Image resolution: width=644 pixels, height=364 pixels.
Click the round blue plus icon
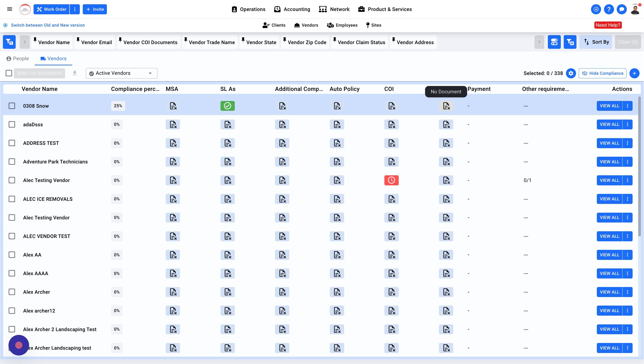pyautogui.click(x=634, y=73)
